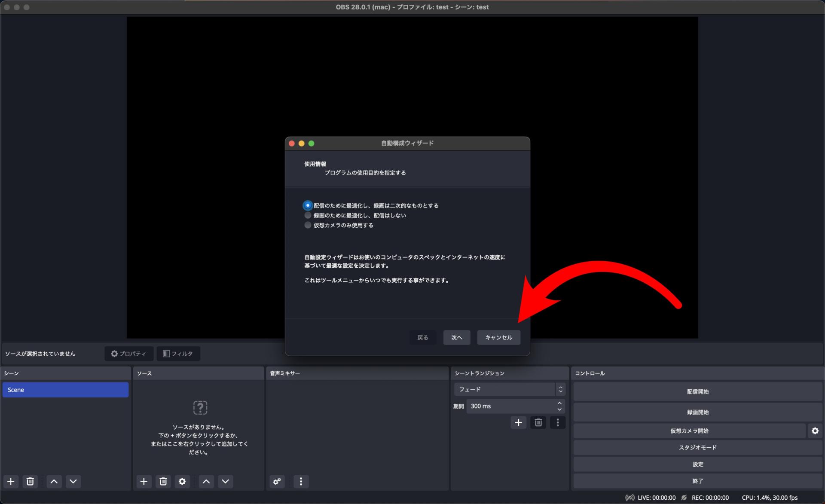
Task: Click the REC status icon
Action: [x=684, y=498]
